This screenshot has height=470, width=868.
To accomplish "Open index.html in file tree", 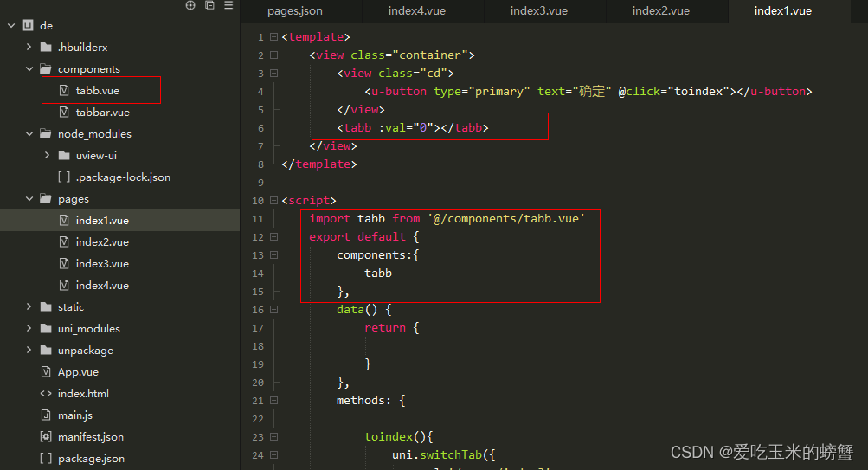I will point(83,394).
